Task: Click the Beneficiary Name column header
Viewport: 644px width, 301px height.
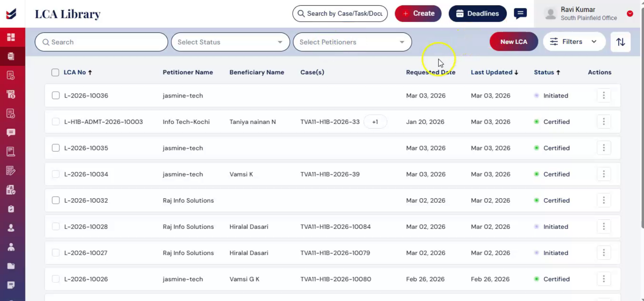Action: [x=257, y=72]
